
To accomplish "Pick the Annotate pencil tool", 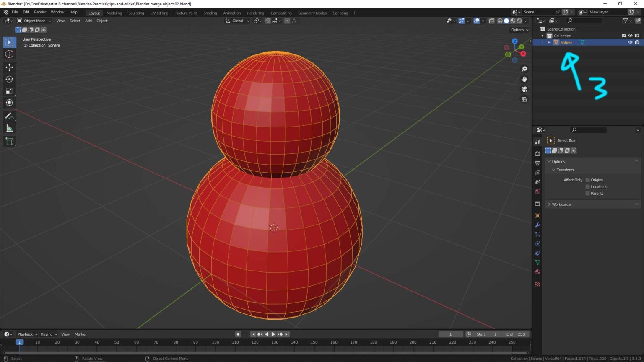I will click(9, 116).
